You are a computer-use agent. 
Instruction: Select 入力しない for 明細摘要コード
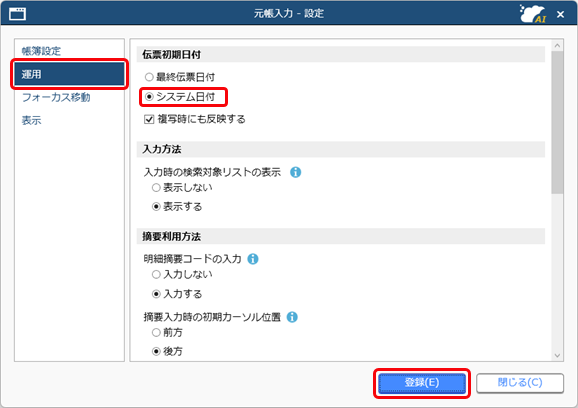182,275
